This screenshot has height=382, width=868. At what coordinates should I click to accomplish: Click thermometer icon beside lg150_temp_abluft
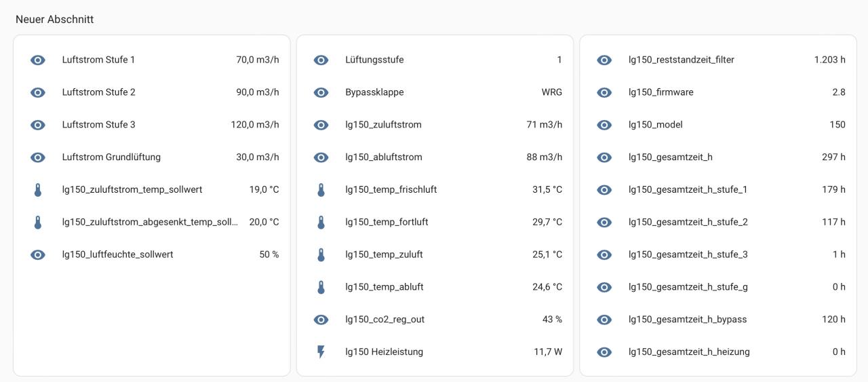click(x=321, y=287)
